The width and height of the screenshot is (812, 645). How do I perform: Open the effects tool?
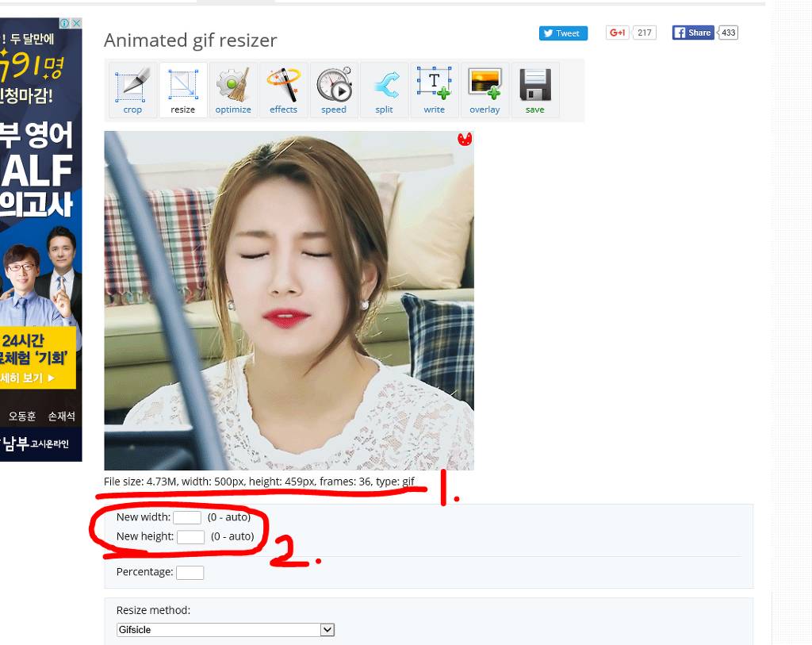284,89
